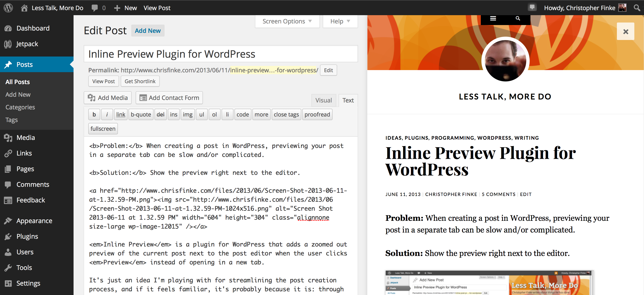
Task: Click the preview pane search icon
Action: coord(518,18)
